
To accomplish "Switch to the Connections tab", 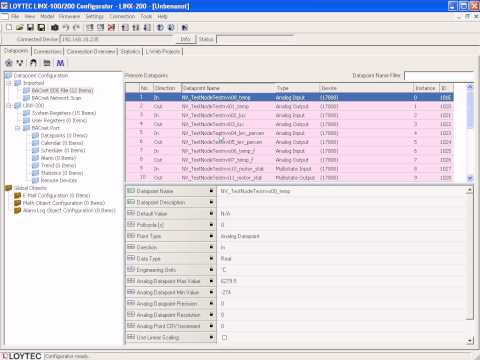I will click(48, 52).
